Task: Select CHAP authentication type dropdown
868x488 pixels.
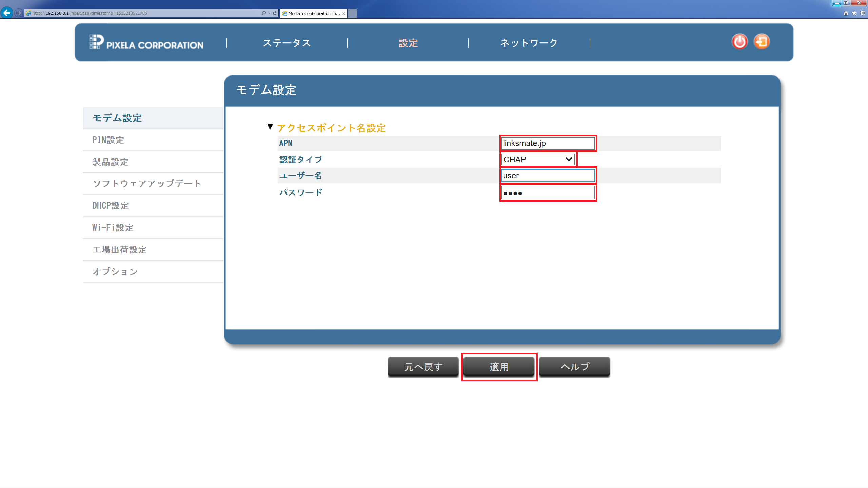Action: click(x=537, y=159)
